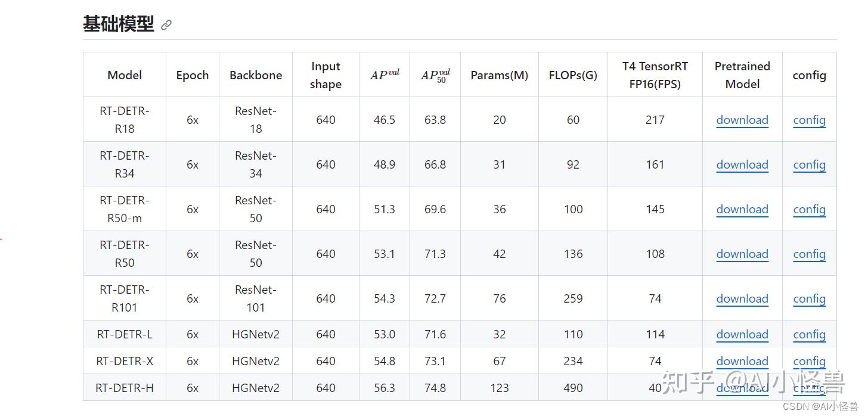868x417 pixels.
Task: Click the Backbone column header
Action: coord(256,75)
